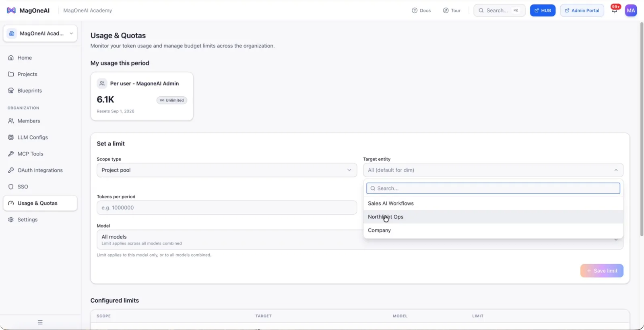Start the Tour from top bar
The height and width of the screenshot is (330, 644).
tap(452, 10)
